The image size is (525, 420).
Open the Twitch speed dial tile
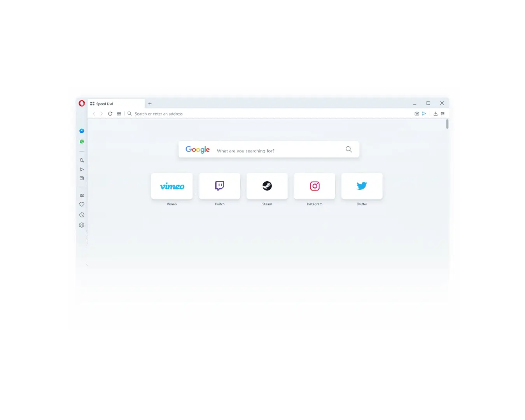[x=220, y=186]
